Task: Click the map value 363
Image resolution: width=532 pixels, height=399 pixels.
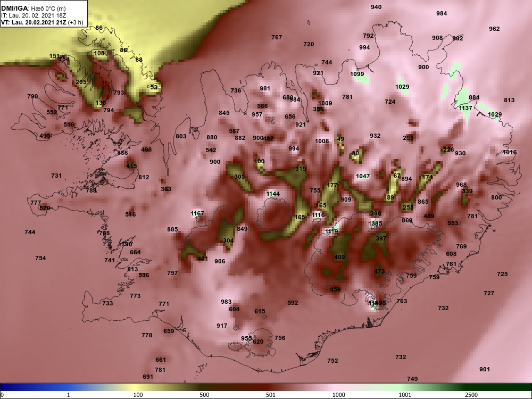Action: [x=166, y=189]
